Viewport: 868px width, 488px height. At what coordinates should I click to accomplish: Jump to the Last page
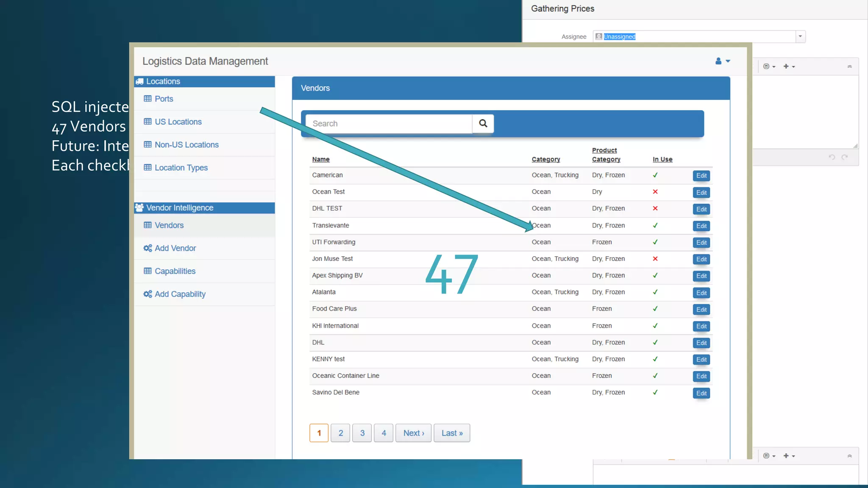click(x=452, y=433)
